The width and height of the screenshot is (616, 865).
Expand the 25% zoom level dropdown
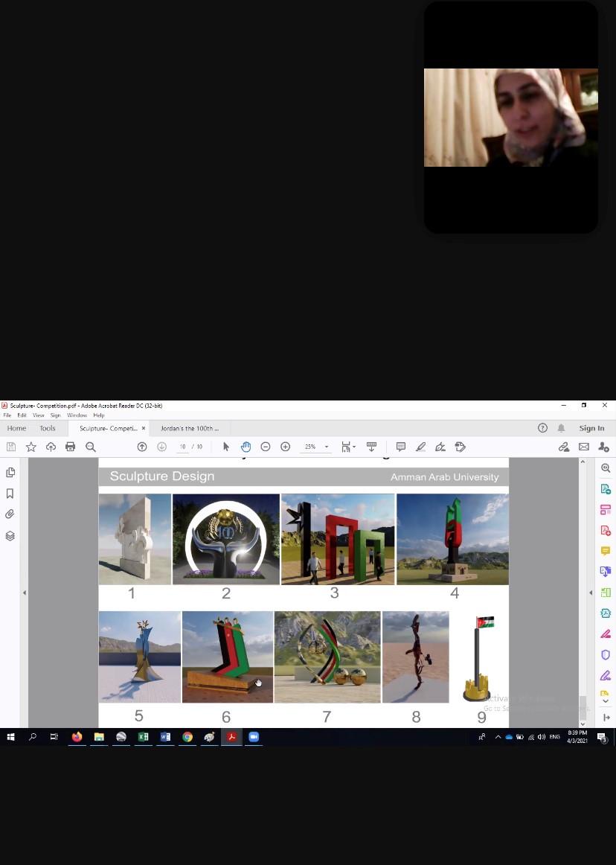pos(326,447)
